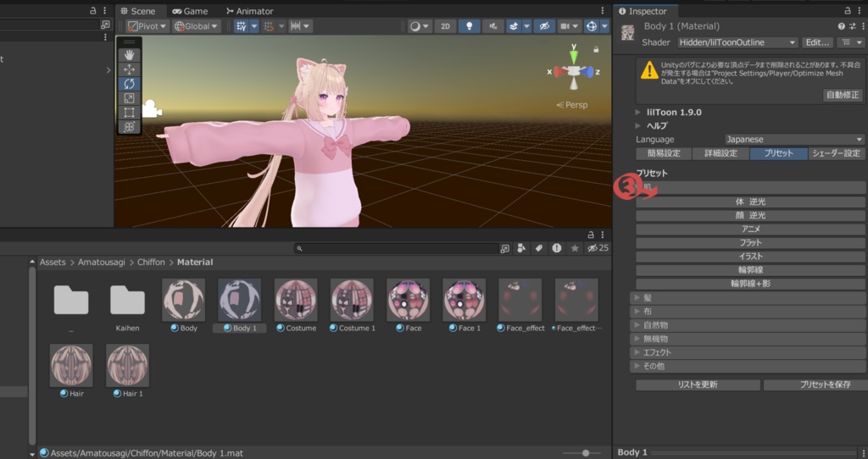The height and width of the screenshot is (459, 868).
Task: Select the Move tool in Scene overlay
Action: coord(129,69)
